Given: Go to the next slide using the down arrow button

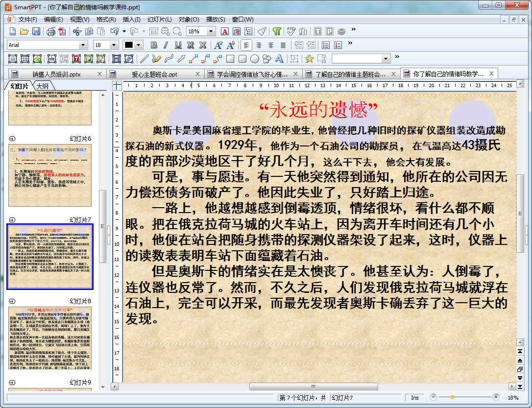Looking at the screenshot, I should coord(520,378).
